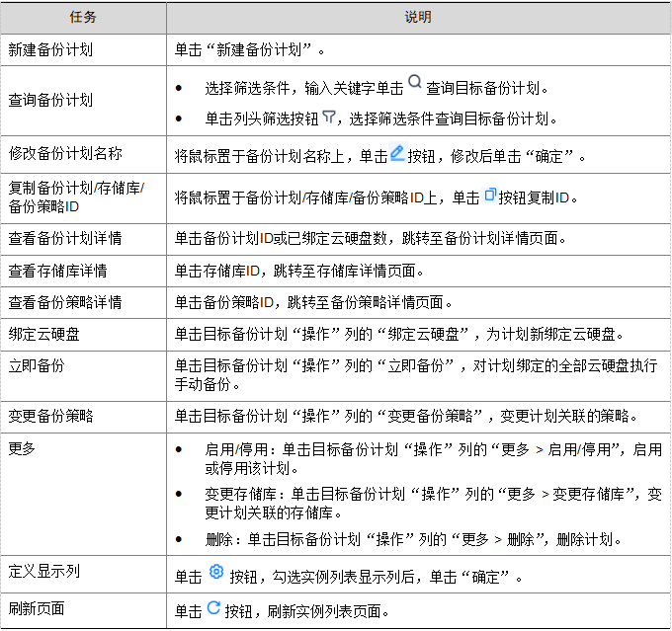Click text '查询目标备份计划' after search icon
The height and width of the screenshot is (631, 672).
482,89
